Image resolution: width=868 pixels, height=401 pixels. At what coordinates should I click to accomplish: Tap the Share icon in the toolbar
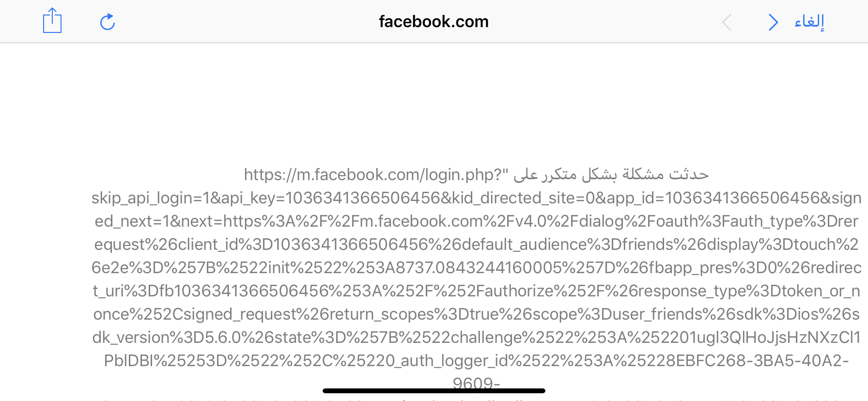(x=52, y=21)
